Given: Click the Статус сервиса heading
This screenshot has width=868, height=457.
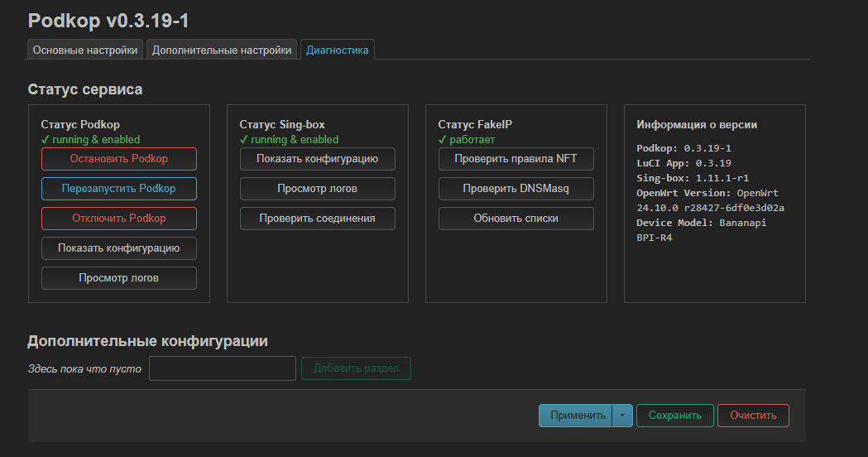Looking at the screenshot, I should tap(85, 89).
